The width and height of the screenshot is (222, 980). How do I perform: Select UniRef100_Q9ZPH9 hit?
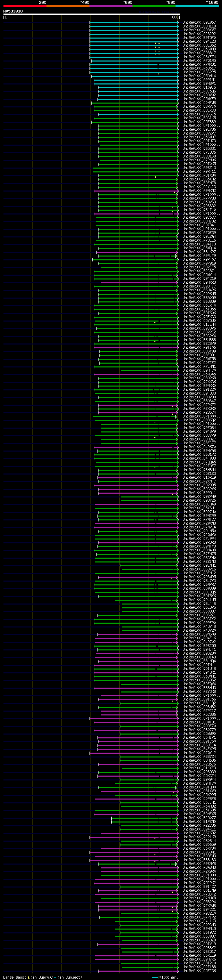click(199, 496)
